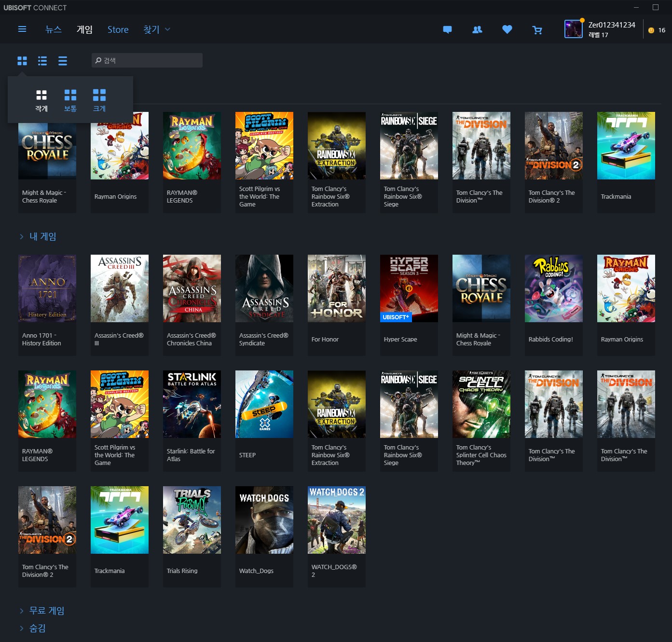Screen dimensions: 672x642
Task: Open Assassin's Creed Chronicles China cover
Action: 192,288
